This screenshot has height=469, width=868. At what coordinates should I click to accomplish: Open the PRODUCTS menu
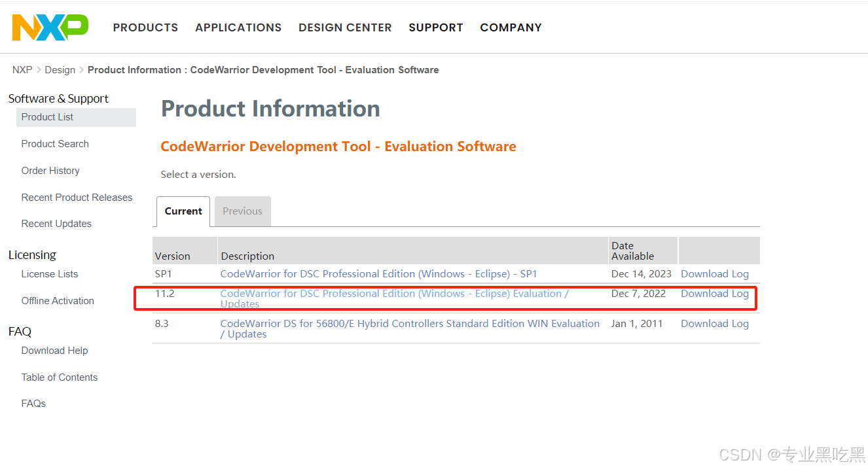[x=145, y=27]
